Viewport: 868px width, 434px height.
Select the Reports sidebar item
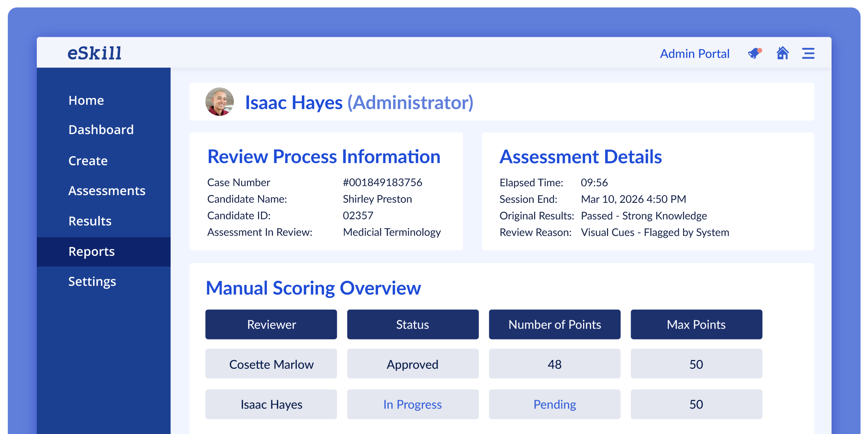(92, 251)
